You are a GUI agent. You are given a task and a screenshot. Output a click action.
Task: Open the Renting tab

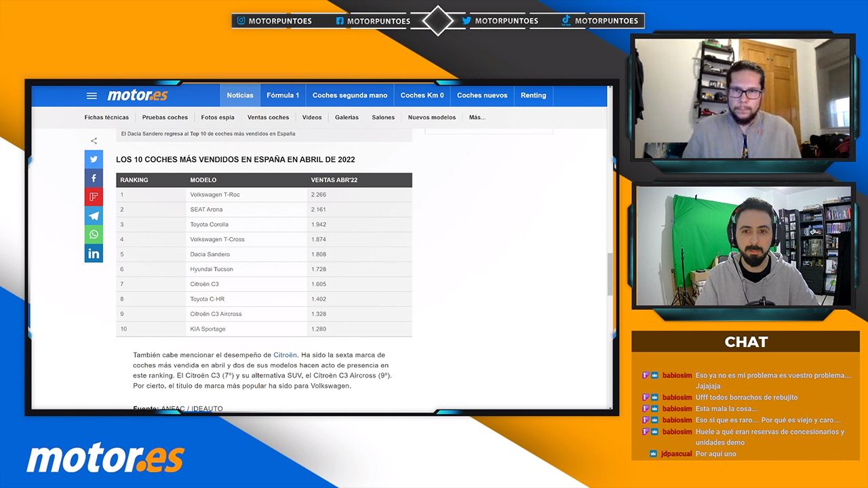[533, 96]
